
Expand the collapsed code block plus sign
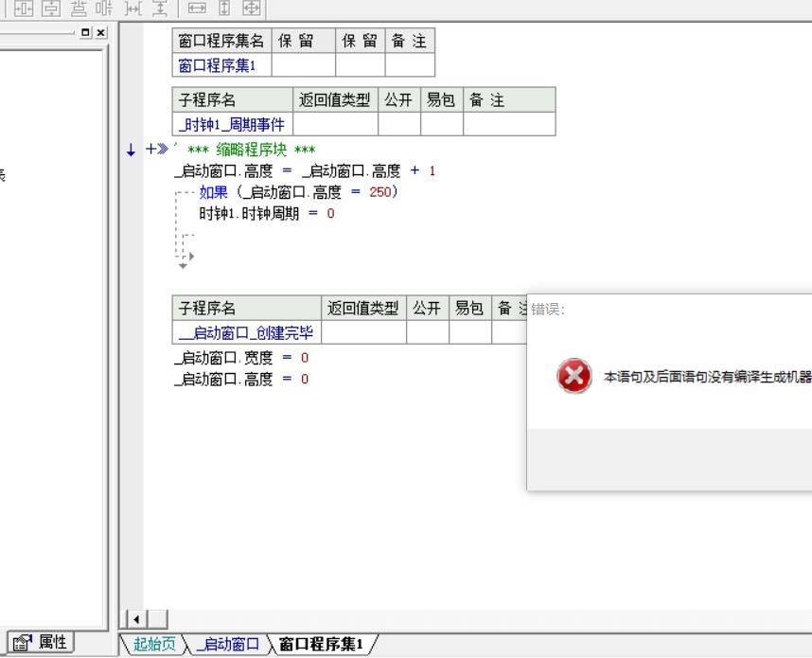point(150,150)
